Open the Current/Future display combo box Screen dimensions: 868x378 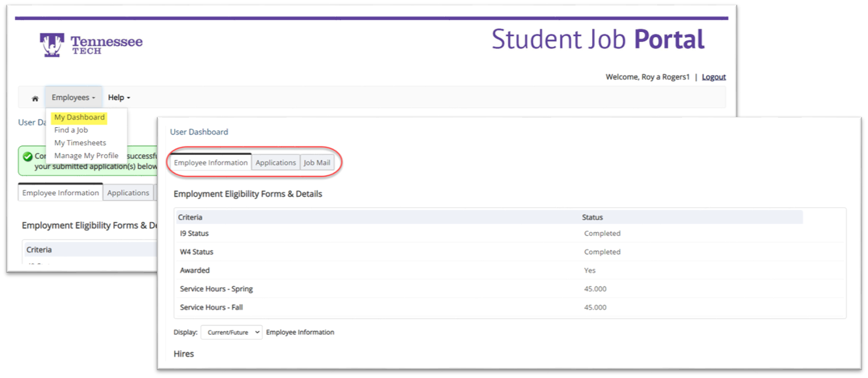coord(231,332)
